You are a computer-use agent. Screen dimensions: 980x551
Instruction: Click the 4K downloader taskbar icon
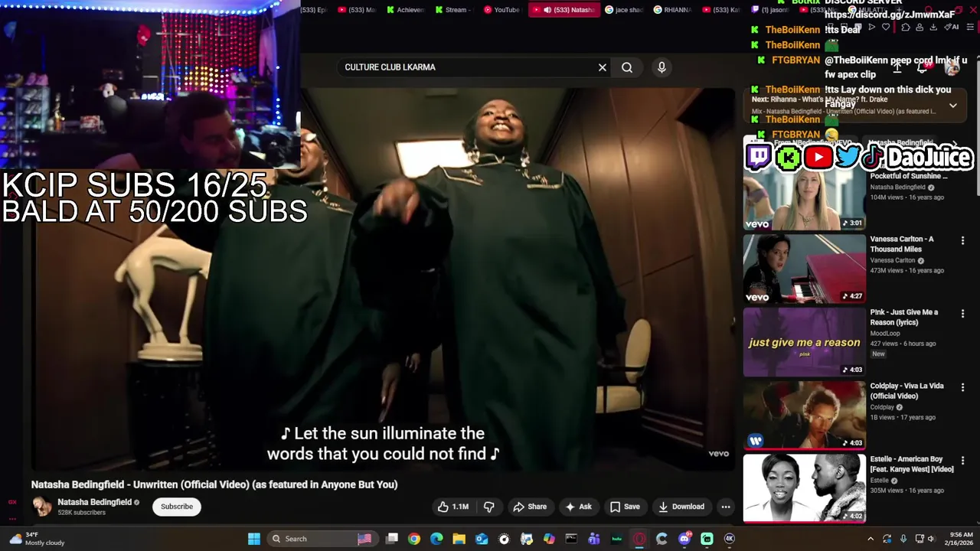pos(730,539)
